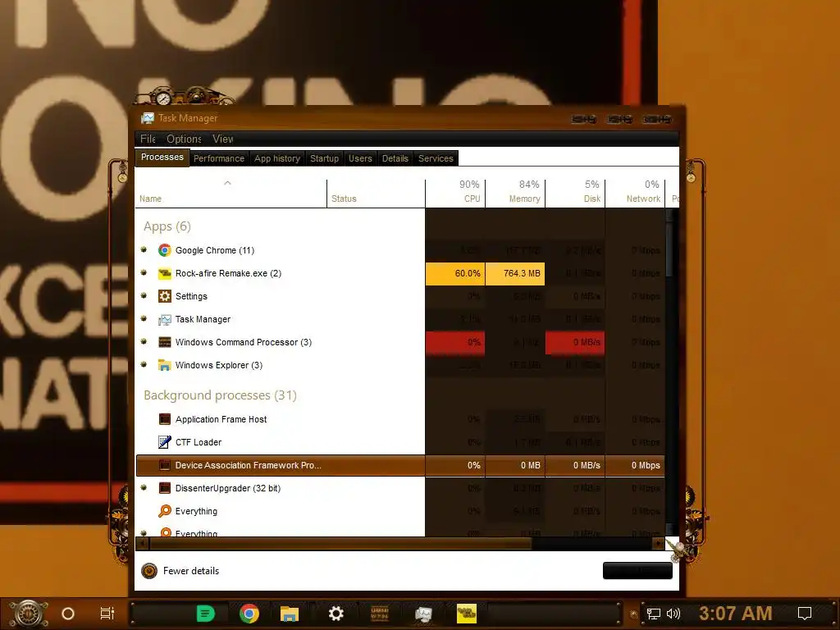Expand the Settings process entry
840x630 pixels.
144,295
